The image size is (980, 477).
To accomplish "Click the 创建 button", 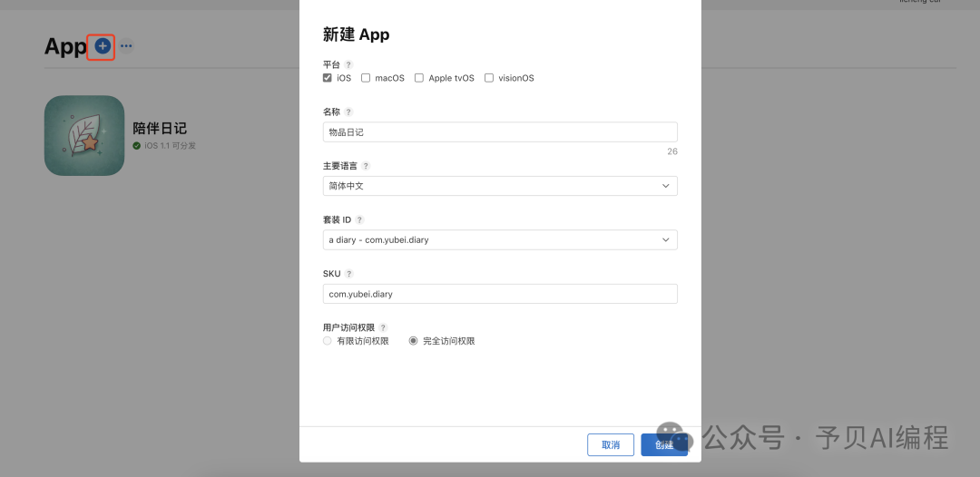I will tap(664, 444).
